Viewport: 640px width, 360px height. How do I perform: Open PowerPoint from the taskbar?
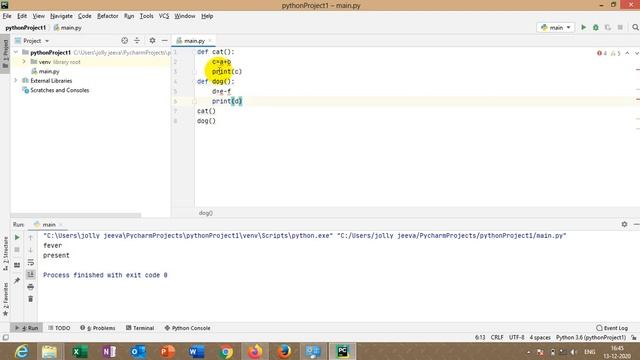[x=167, y=351]
